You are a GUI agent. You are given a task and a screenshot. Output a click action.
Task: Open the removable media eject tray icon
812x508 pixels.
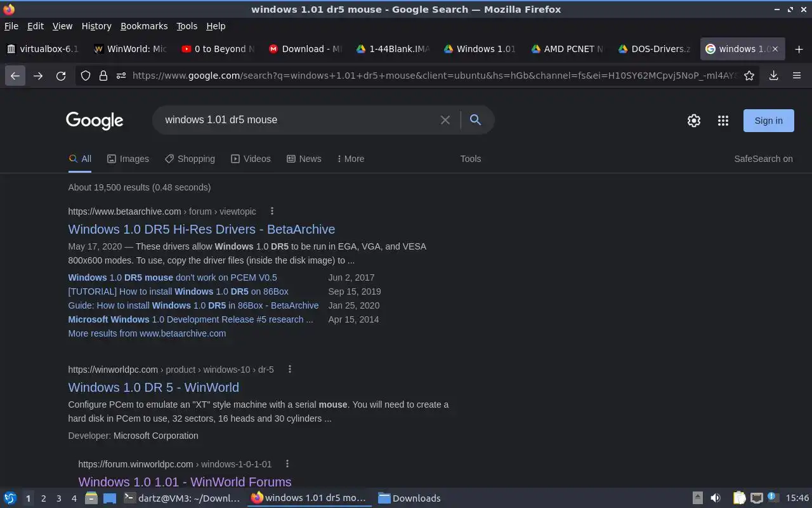pyautogui.click(x=697, y=498)
